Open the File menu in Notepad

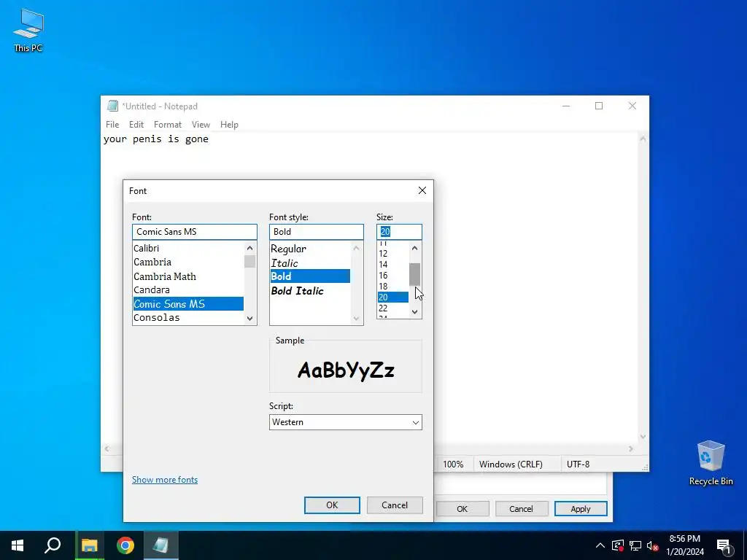112,124
